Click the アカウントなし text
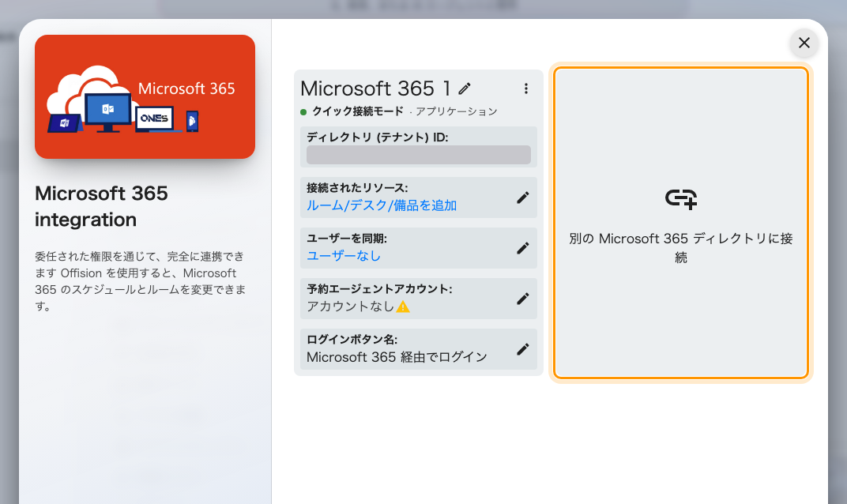Screen dimensions: 847x504 click(350, 307)
